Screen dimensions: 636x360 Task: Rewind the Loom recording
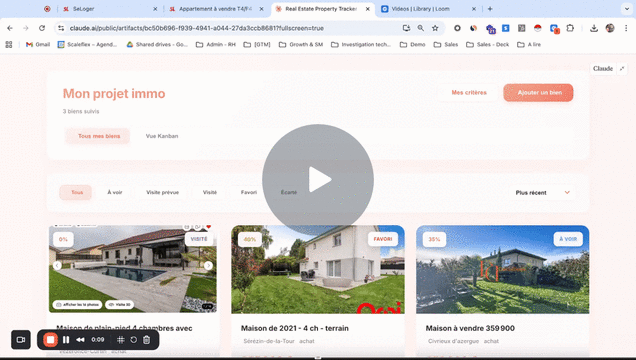click(80, 340)
